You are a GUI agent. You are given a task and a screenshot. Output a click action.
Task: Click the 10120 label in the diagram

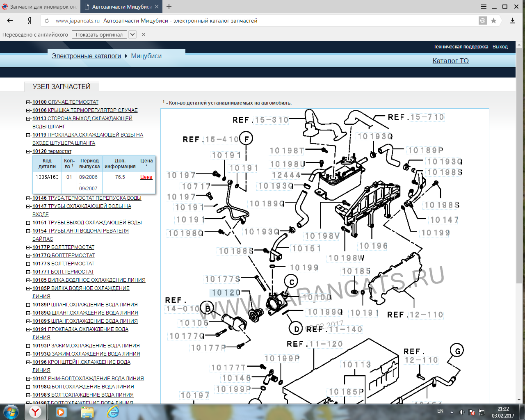[x=226, y=293]
